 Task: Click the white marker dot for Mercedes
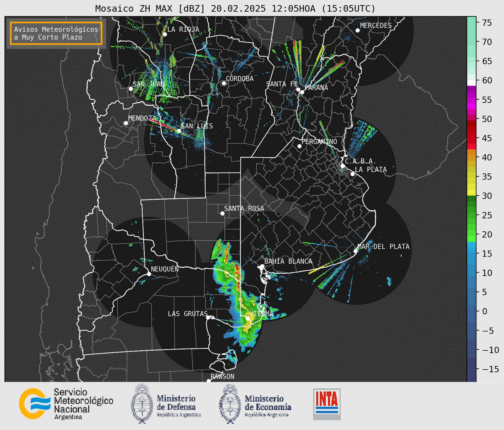tap(358, 31)
